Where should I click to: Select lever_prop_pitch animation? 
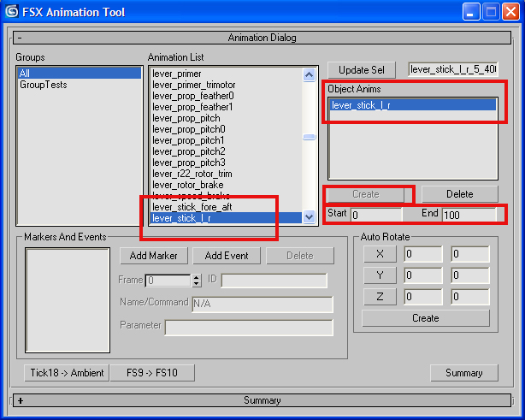[x=226, y=118]
